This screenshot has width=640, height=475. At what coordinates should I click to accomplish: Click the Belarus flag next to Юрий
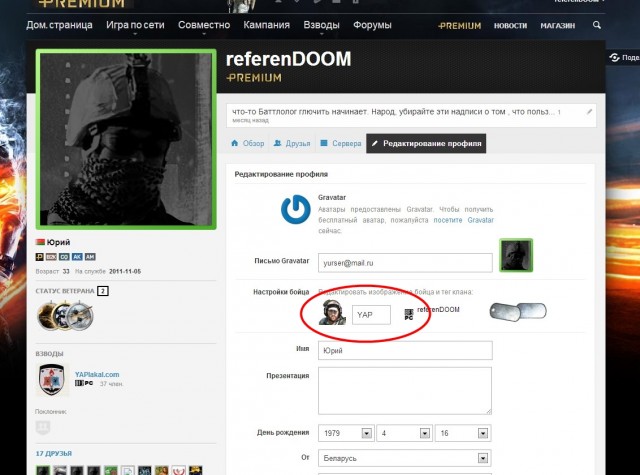pos(40,242)
